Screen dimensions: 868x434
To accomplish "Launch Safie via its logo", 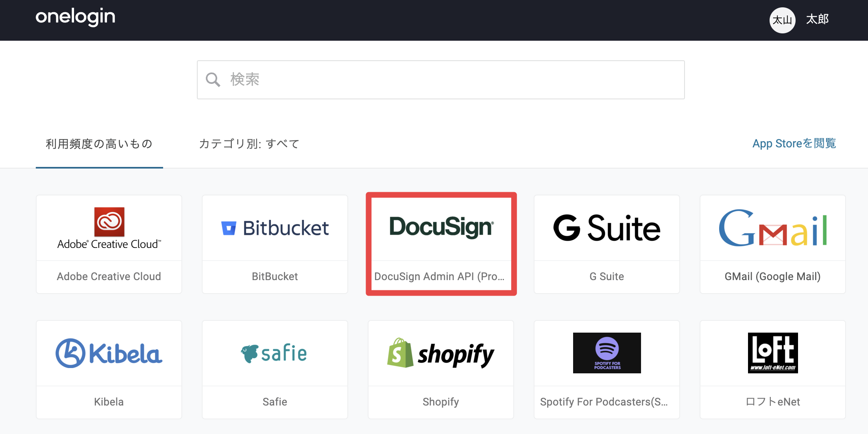I will click(274, 353).
